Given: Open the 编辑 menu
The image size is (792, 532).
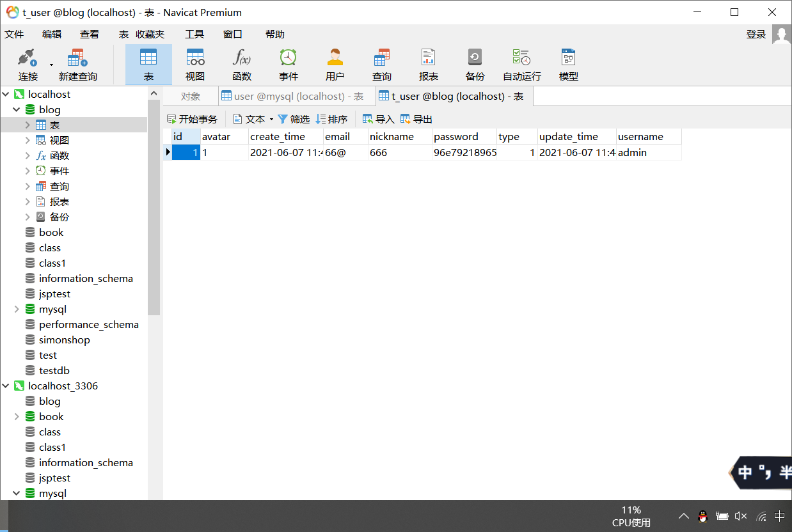Looking at the screenshot, I should click(52, 35).
